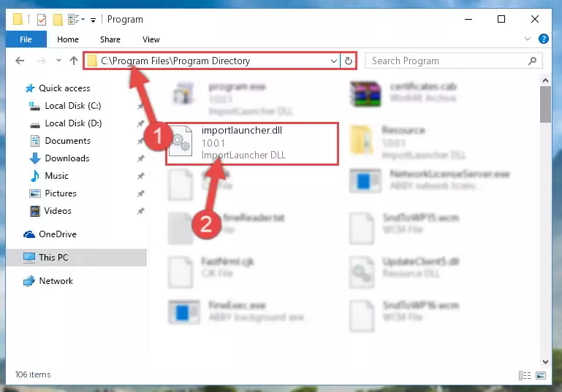This screenshot has height=392, width=562.
Task: Select the SndToWP16.wcm file
Action: [x=404, y=316]
